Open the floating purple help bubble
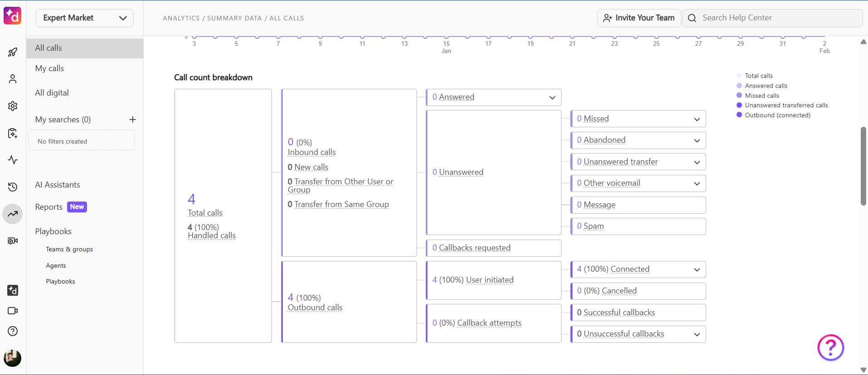The image size is (868, 375). (x=830, y=348)
